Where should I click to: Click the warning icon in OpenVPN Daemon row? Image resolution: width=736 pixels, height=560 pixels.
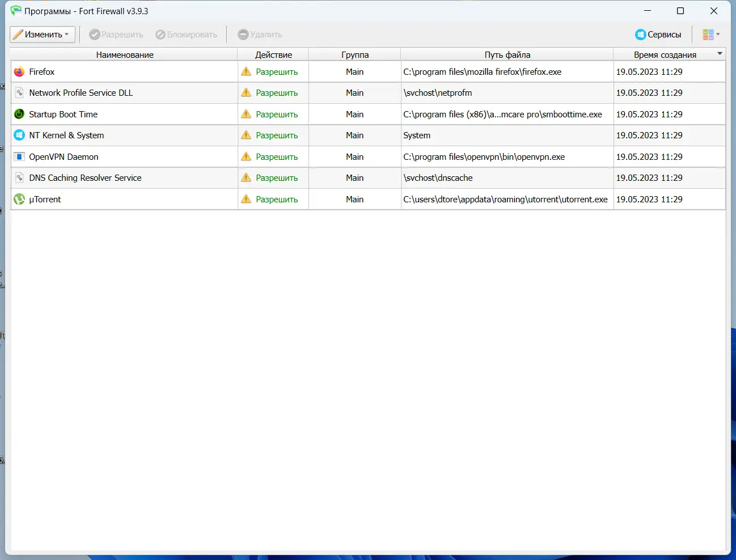tap(246, 156)
